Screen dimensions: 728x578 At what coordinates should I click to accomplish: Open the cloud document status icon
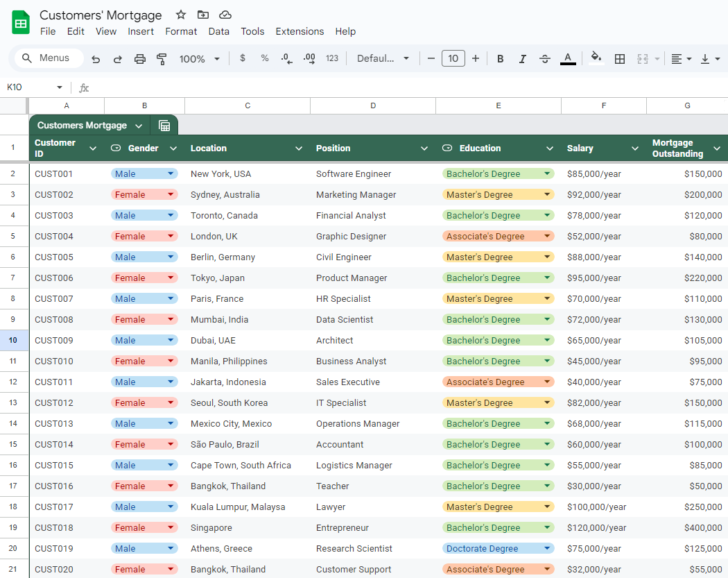(225, 15)
